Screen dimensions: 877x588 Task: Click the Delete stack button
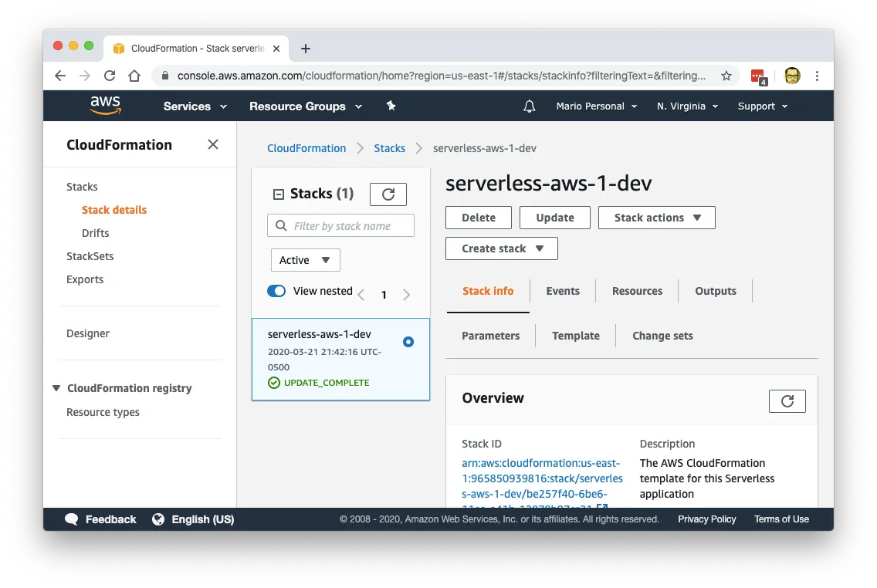tap(479, 218)
